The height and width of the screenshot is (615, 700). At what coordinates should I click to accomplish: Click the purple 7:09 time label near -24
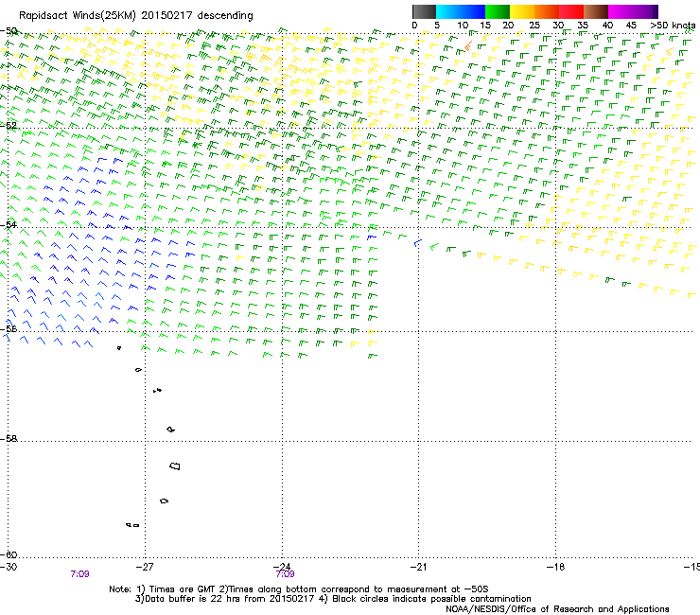click(286, 574)
